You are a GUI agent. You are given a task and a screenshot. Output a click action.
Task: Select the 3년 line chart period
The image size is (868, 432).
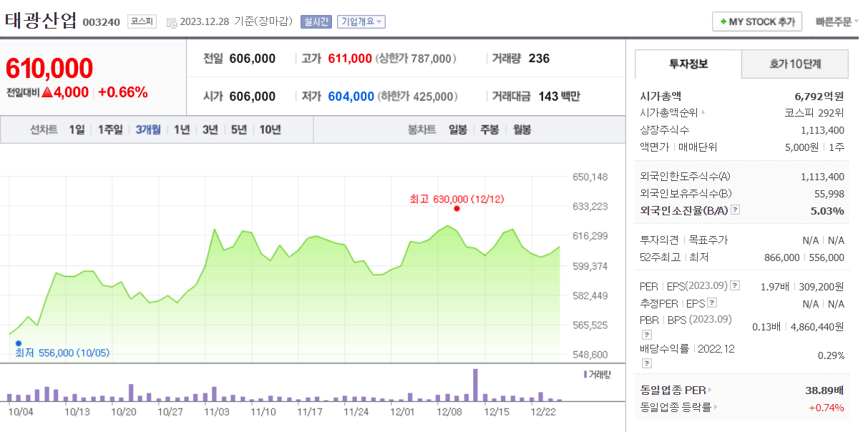[x=210, y=129]
